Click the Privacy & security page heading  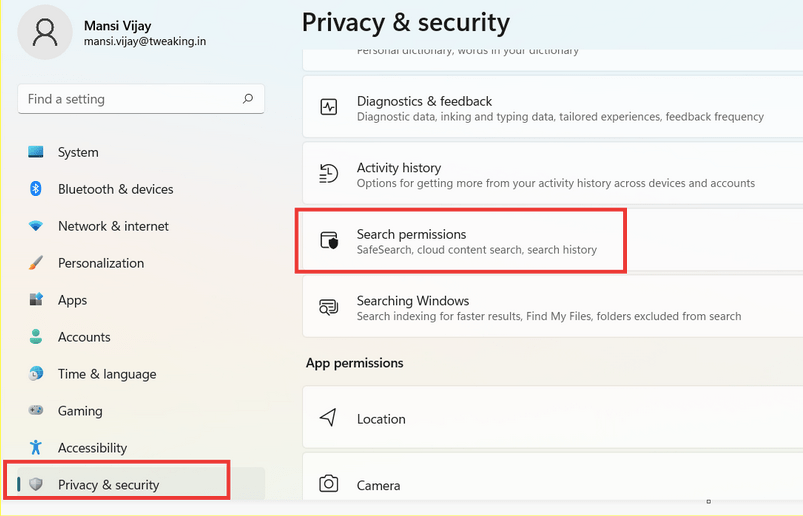pos(406,23)
